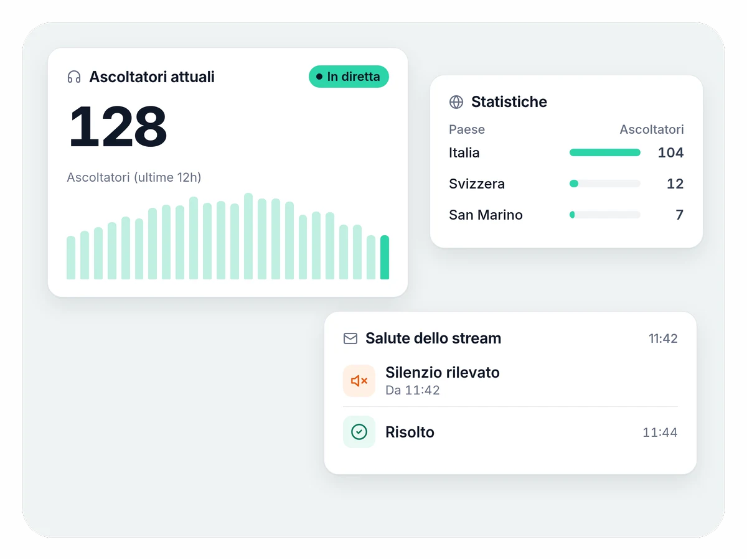Click the In diretta live badge

(349, 77)
